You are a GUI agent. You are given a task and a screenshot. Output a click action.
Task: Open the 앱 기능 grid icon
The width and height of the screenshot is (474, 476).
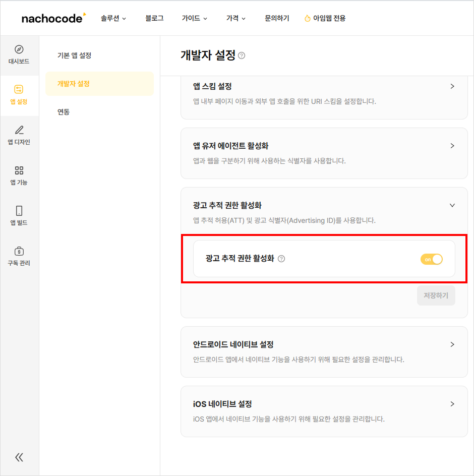[x=19, y=174]
